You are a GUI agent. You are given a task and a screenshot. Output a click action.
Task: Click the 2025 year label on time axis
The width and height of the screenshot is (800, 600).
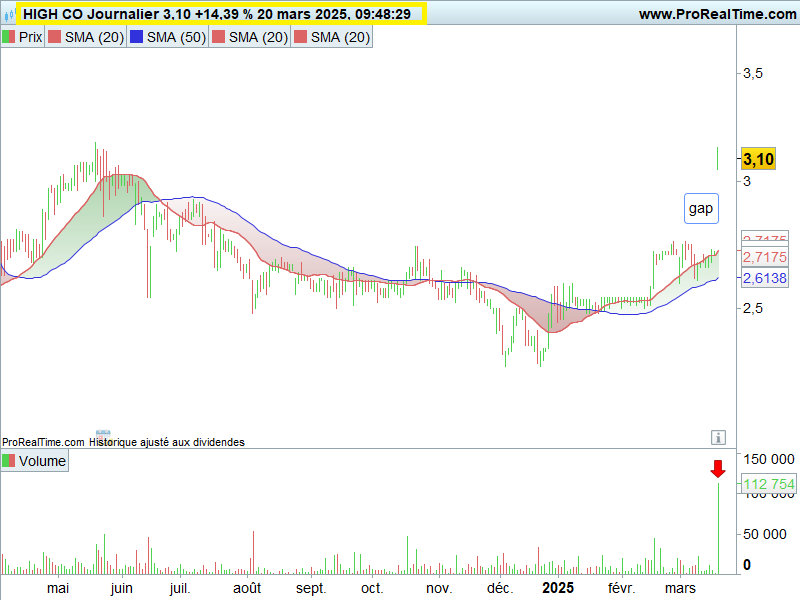tap(558, 588)
